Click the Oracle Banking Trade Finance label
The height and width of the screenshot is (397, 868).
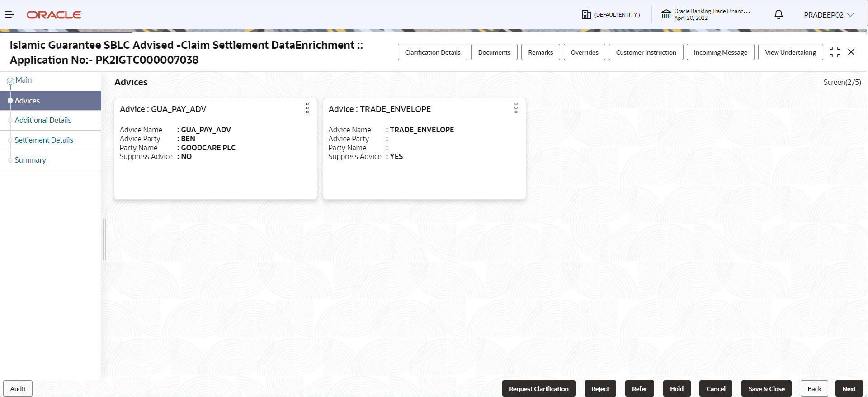[712, 11]
